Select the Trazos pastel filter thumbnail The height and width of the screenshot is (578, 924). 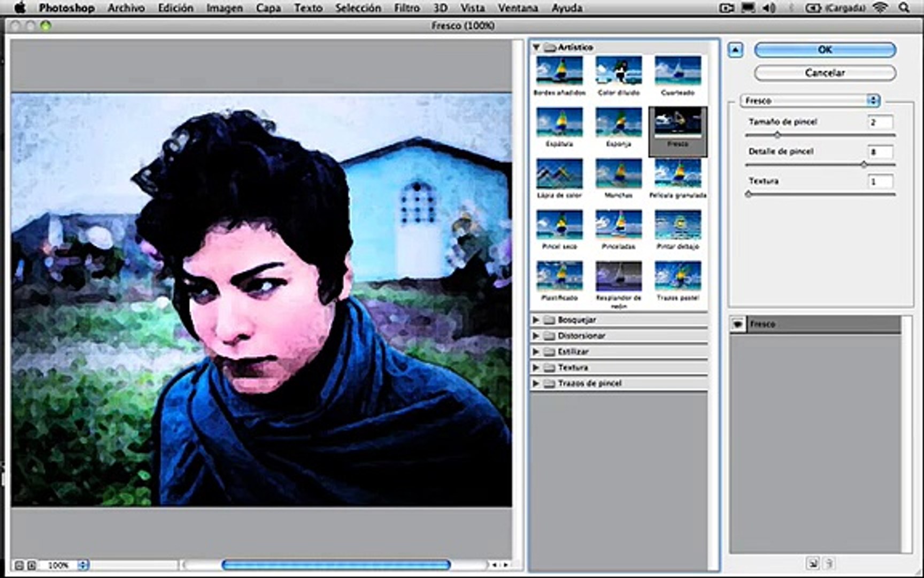click(x=677, y=276)
